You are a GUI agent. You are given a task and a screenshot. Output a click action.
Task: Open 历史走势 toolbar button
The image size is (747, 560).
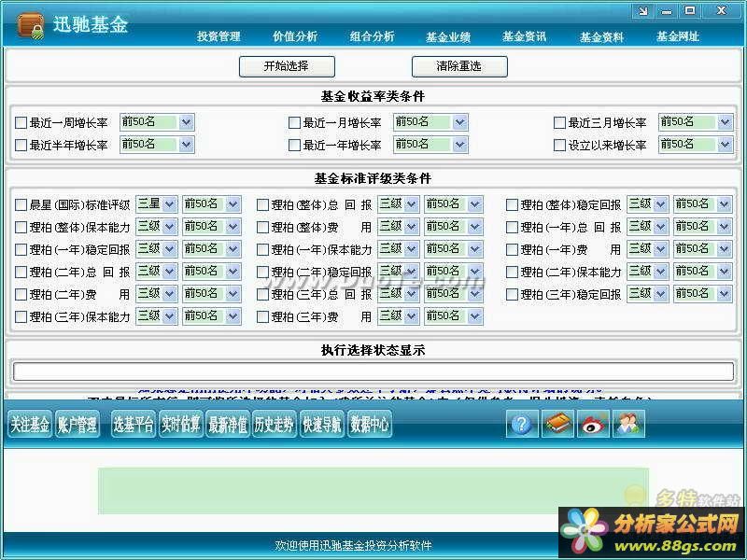[274, 424]
